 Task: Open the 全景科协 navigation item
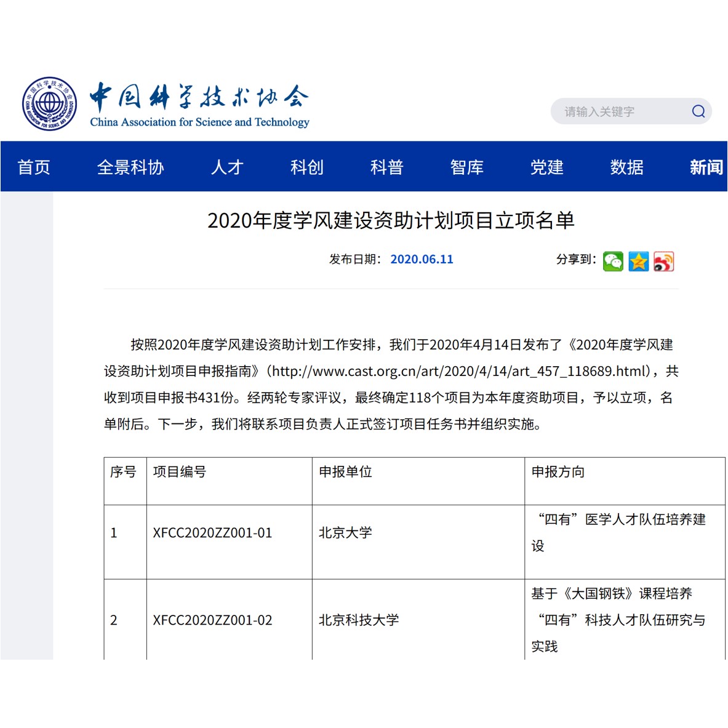pyautogui.click(x=130, y=167)
